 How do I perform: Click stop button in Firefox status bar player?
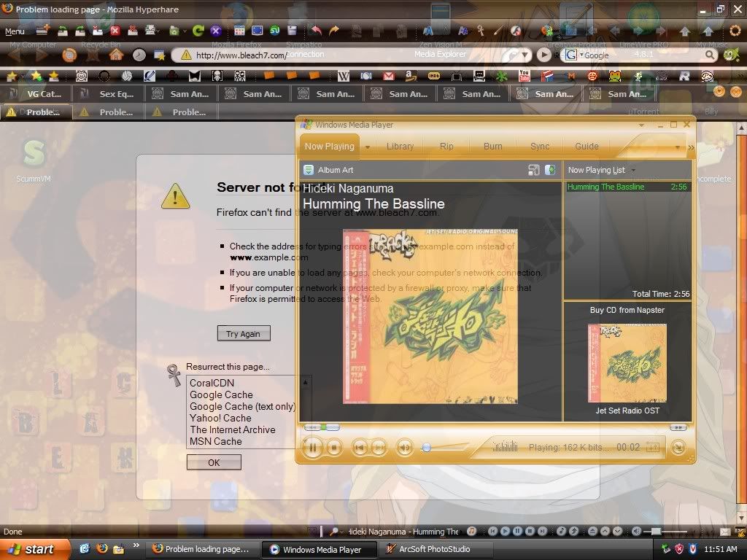(x=530, y=531)
